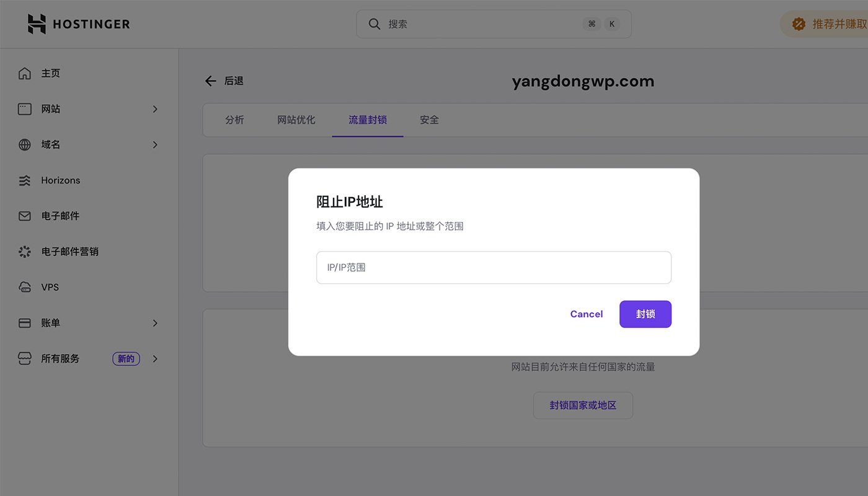Click the 推荐并赚取 referral button
Viewport: 868px width, 496px height.
[x=831, y=24]
